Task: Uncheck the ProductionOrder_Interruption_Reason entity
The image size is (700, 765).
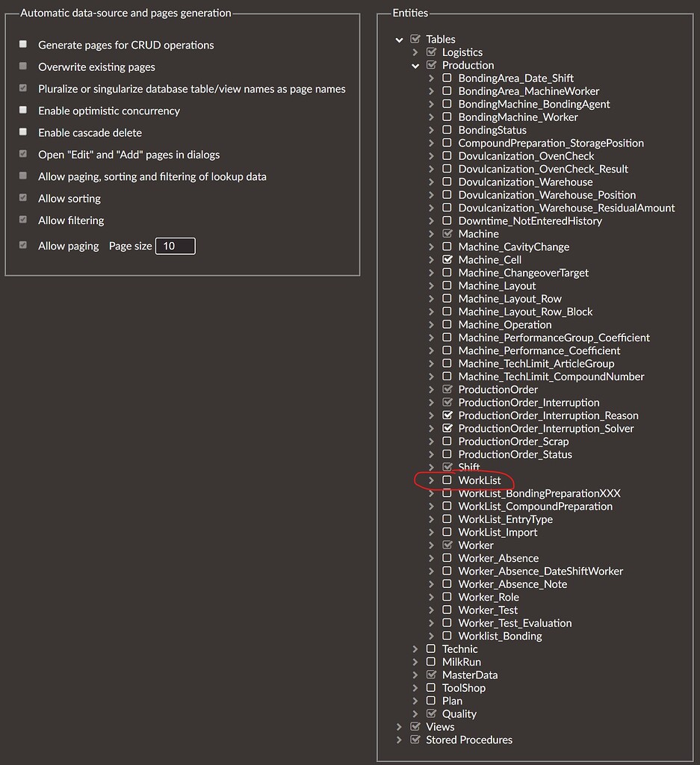Action: click(447, 415)
